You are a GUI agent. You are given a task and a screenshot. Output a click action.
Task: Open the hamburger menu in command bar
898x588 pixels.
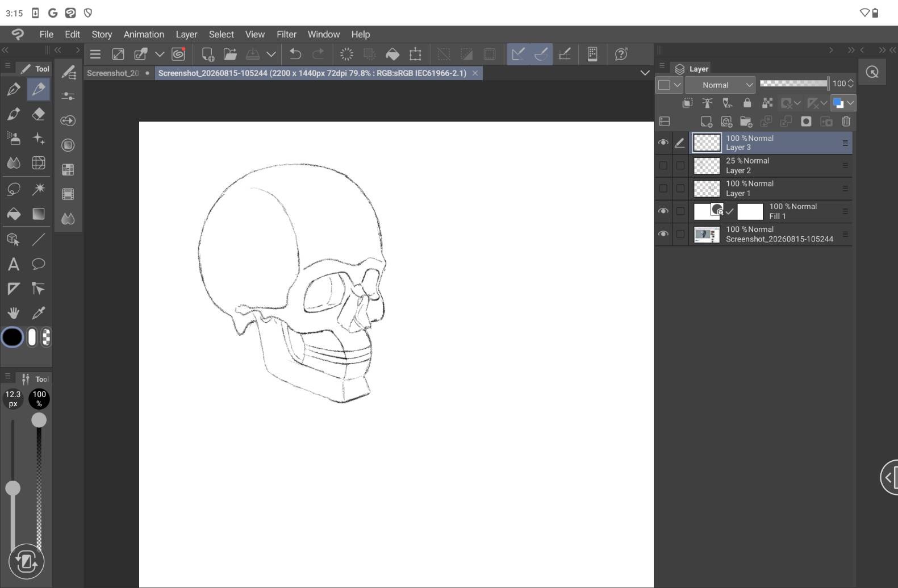[95, 55]
